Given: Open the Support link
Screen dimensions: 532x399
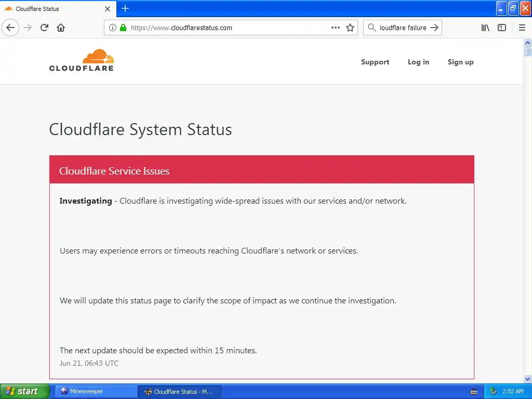Looking at the screenshot, I should (375, 62).
